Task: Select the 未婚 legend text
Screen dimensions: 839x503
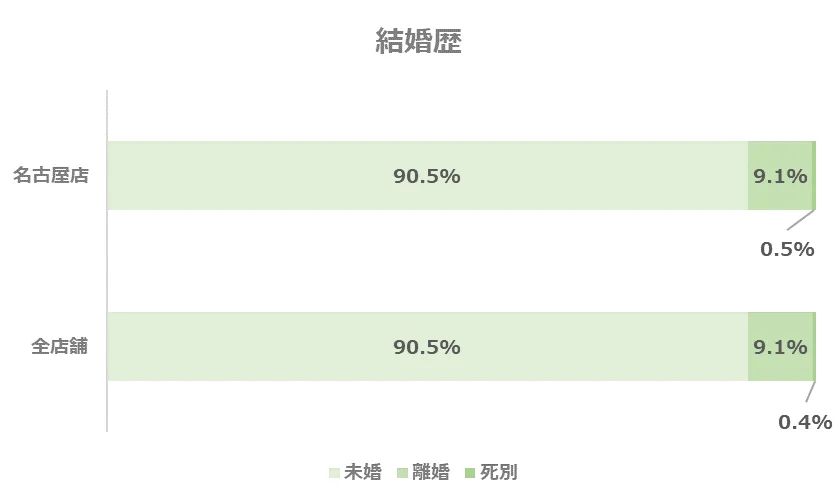Action: [x=363, y=472]
